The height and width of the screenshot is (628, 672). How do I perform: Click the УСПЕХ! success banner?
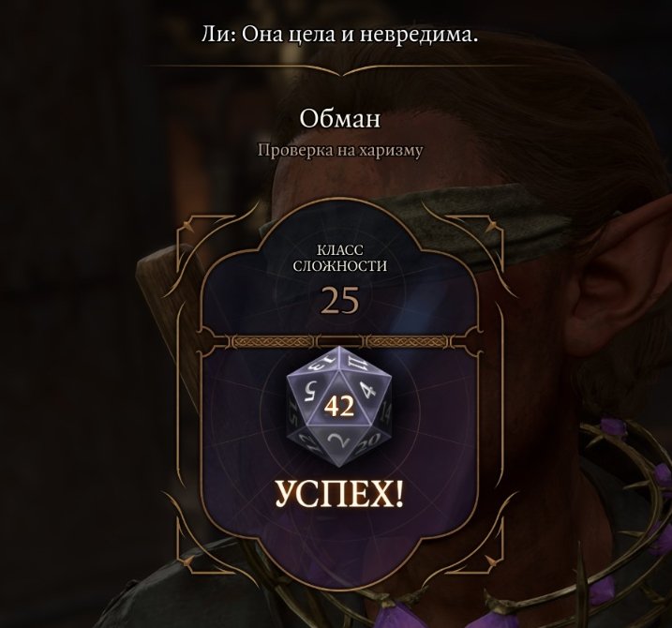pos(338,494)
